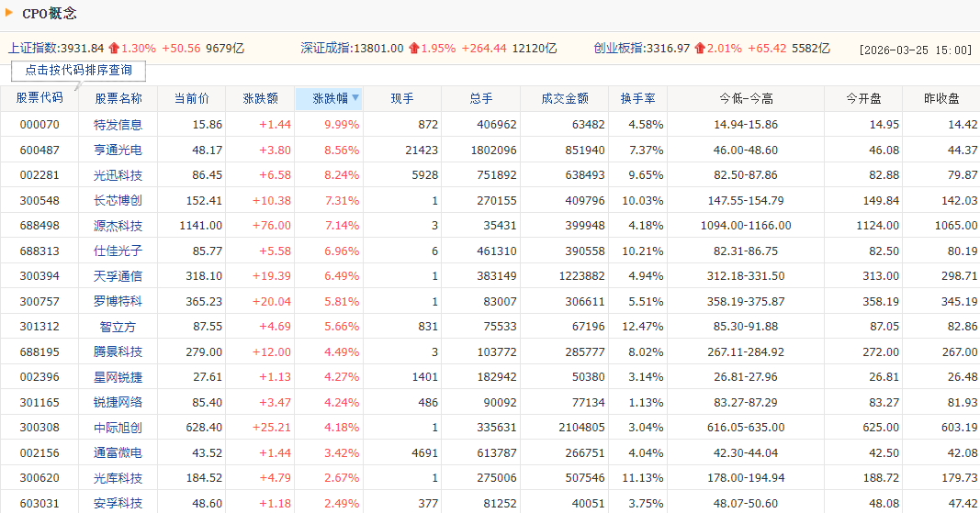The image size is (980, 513).
Task: Open stock 星网锐捷 link
Action: (118, 377)
